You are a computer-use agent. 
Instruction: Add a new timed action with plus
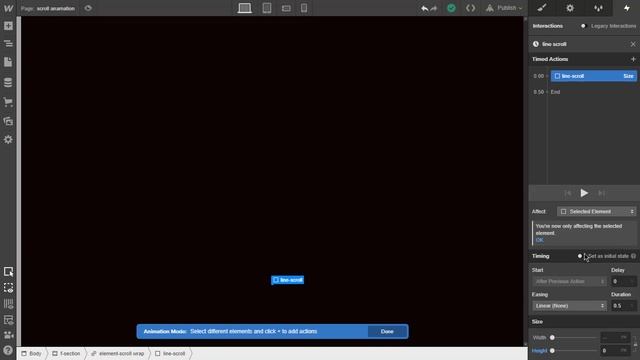633,59
